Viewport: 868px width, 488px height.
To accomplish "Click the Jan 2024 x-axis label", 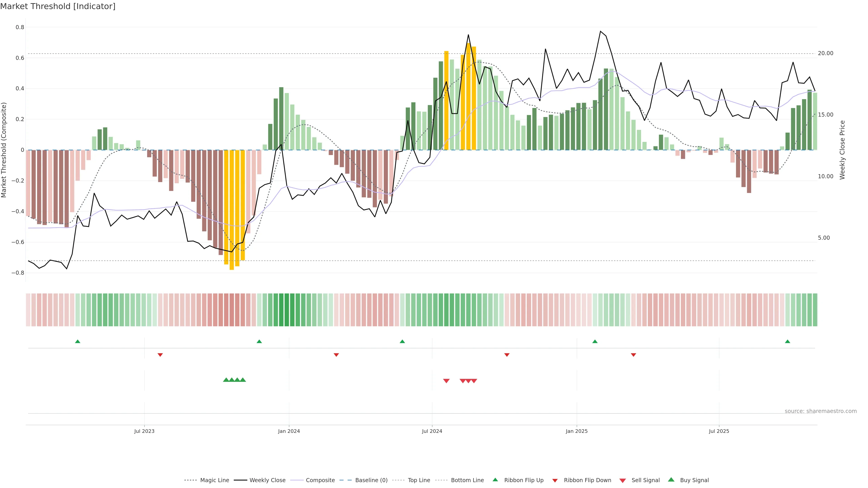I will [x=289, y=431].
